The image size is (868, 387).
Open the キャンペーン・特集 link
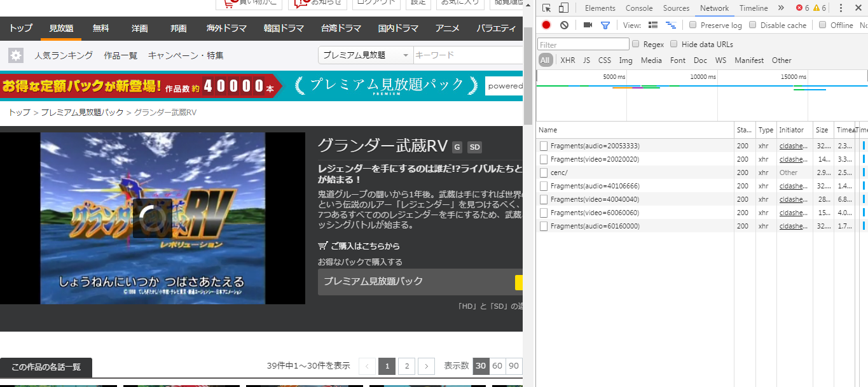tap(186, 55)
